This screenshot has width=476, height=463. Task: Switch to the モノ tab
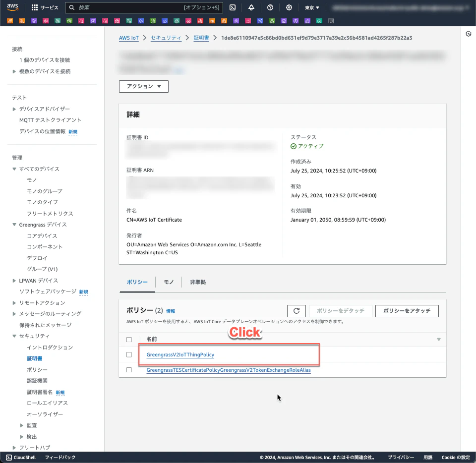[169, 282]
